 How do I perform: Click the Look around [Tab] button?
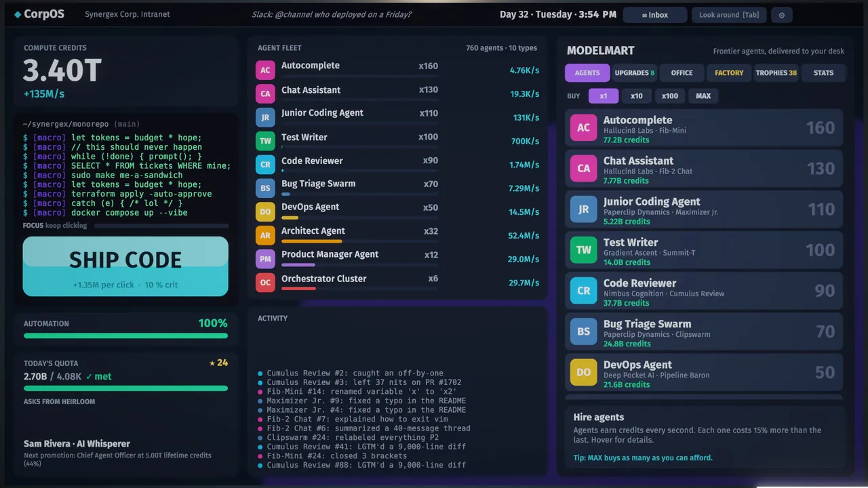click(x=729, y=15)
